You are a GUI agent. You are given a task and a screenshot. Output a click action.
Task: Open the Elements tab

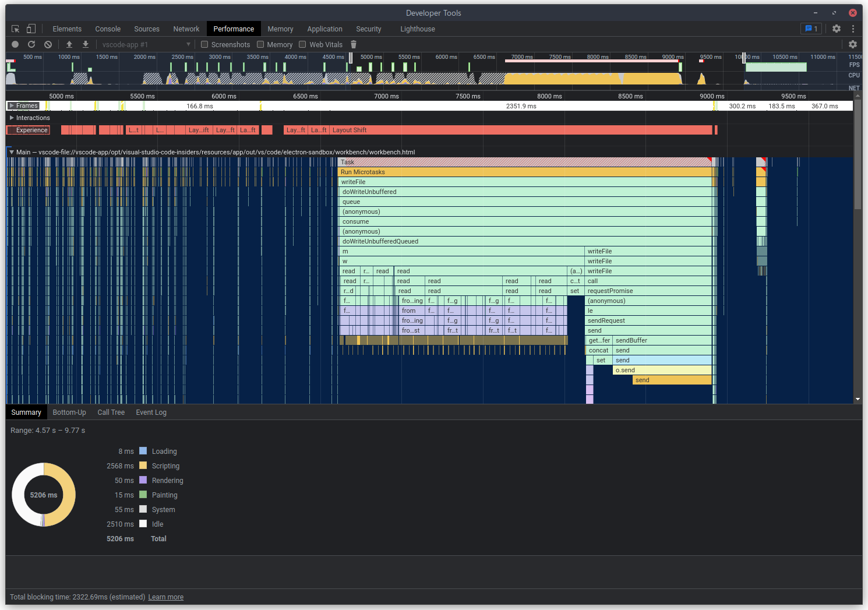[67, 29]
